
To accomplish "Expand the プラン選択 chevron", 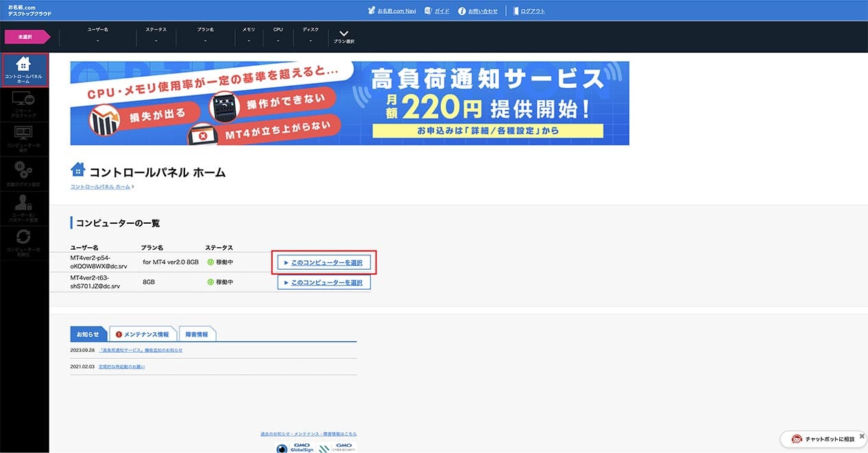I will 344,34.
